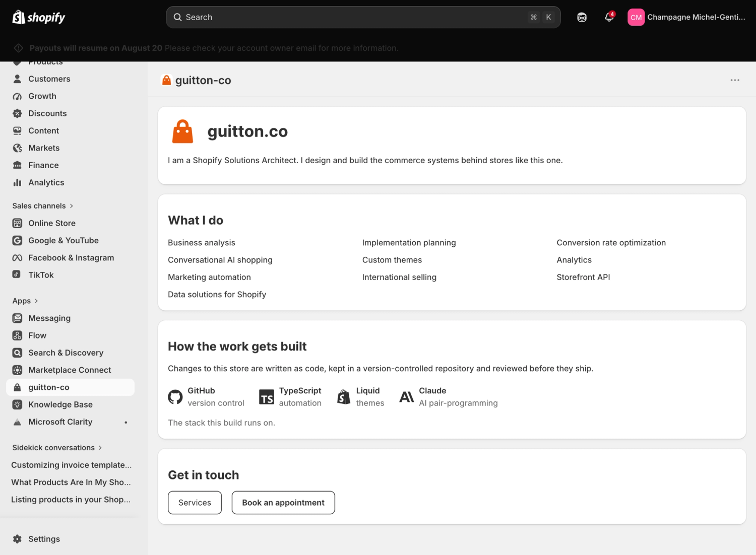Open the Sidekick assistant icon in the header
756x555 pixels.
[x=582, y=17]
